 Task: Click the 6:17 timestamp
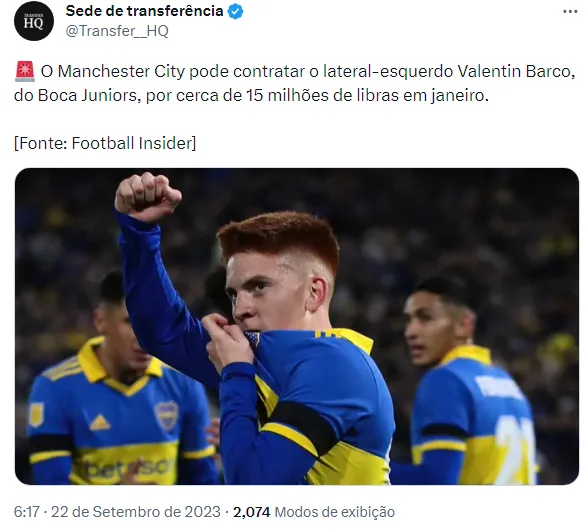click(26, 512)
